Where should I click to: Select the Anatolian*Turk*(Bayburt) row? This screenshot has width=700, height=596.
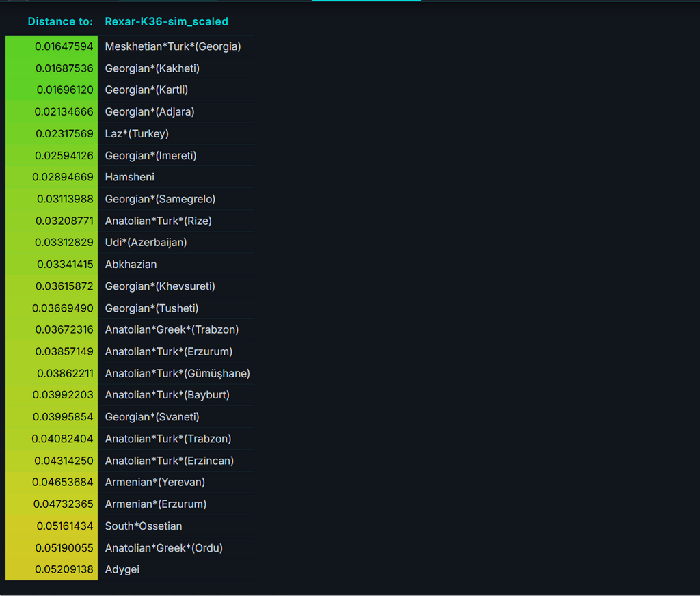130,394
